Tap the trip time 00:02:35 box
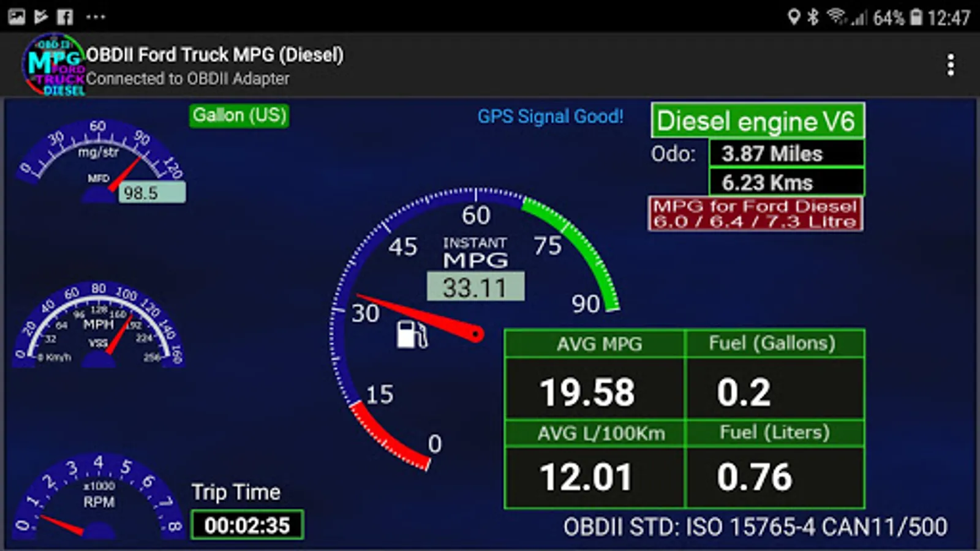 [247, 525]
